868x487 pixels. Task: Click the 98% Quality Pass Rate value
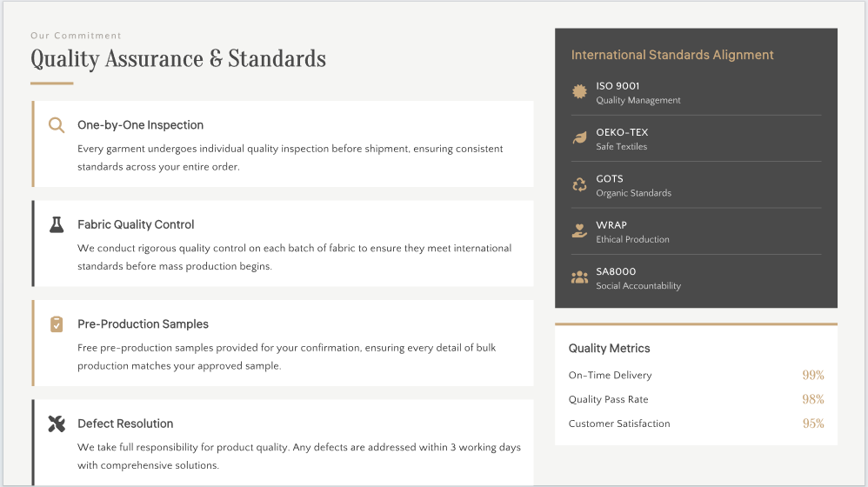[812, 399]
